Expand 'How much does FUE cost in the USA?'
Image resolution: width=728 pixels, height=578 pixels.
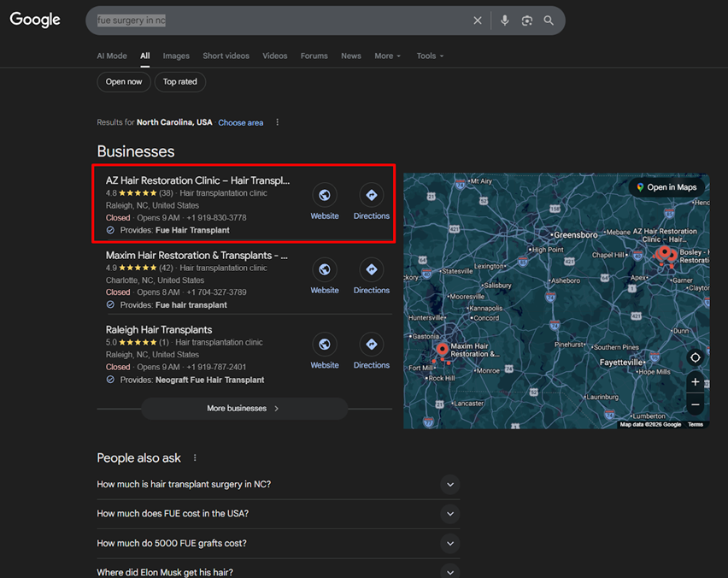click(x=449, y=514)
